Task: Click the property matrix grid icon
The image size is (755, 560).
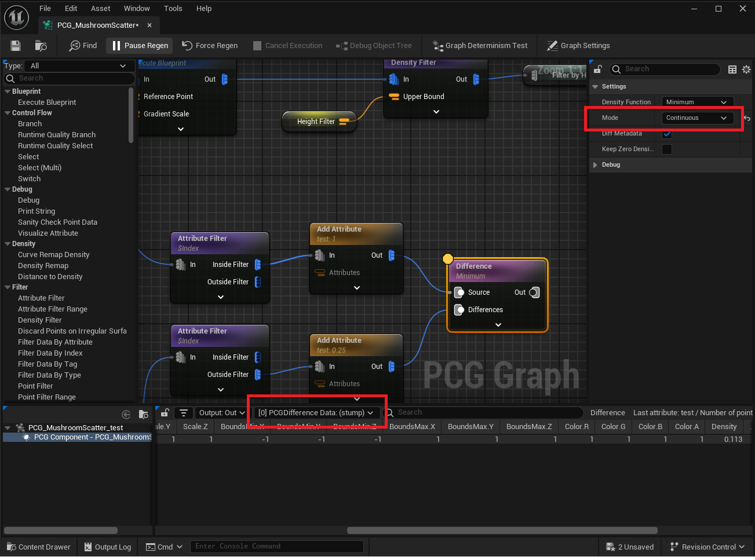Action: [732, 69]
